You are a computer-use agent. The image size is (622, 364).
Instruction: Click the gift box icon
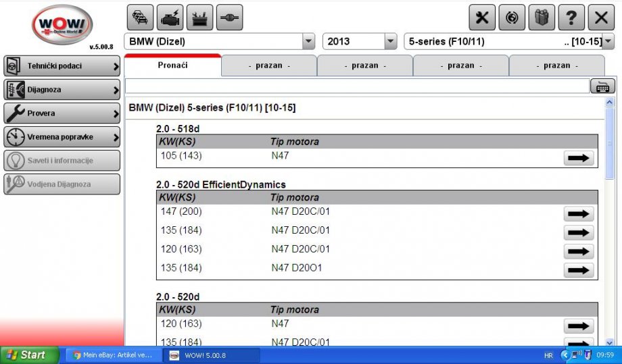pyautogui.click(x=541, y=18)
